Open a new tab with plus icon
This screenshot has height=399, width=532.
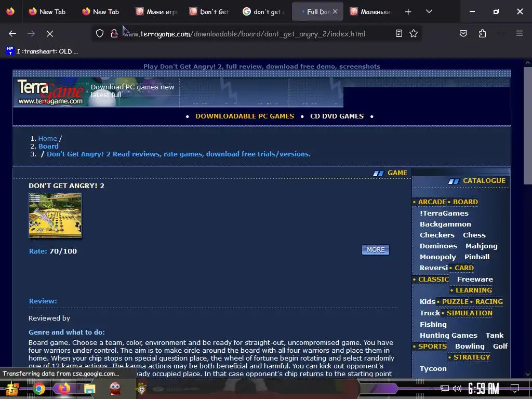(x=408, y=12)
